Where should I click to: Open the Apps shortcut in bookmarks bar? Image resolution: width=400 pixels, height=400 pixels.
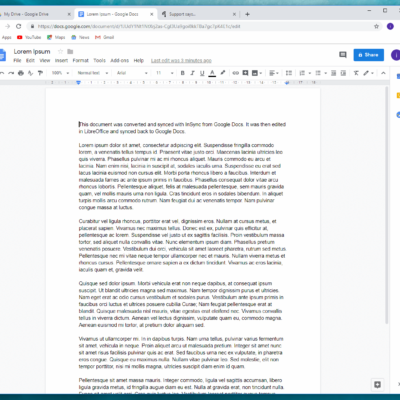[x=6, y=37]
